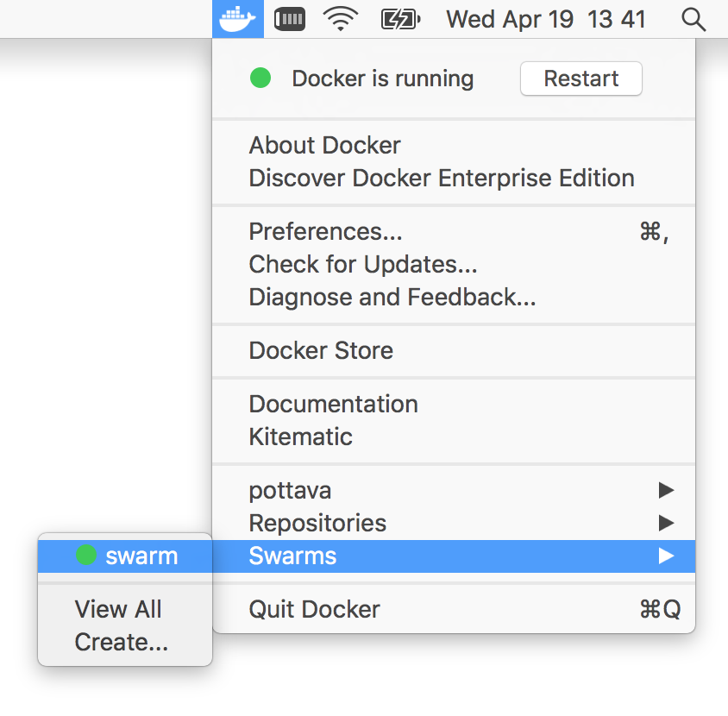Expand the pottava submenu
The height and width of the screenshot is (716, 728).
pyautogui.click(x=454, y=490)
